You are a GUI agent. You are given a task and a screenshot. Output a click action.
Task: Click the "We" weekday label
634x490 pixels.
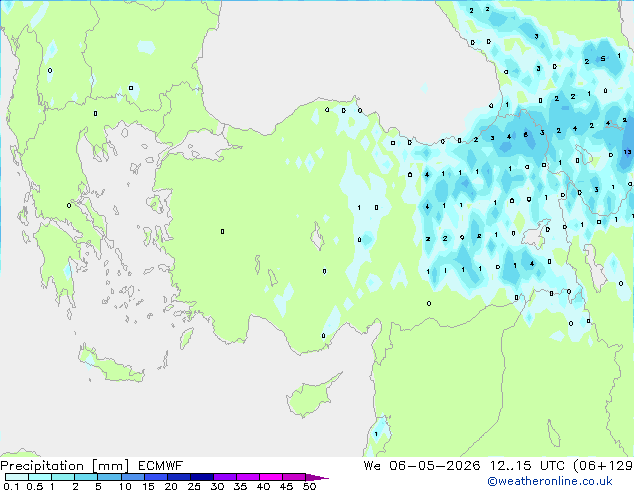(x=372, y=466)
